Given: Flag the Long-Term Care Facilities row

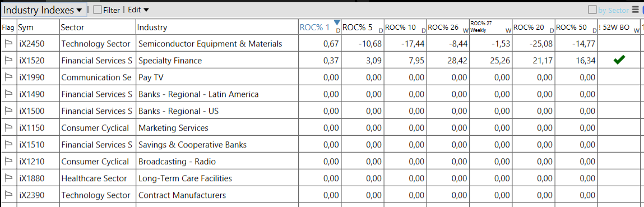Looking at the screenshot, I should [8, 178].
